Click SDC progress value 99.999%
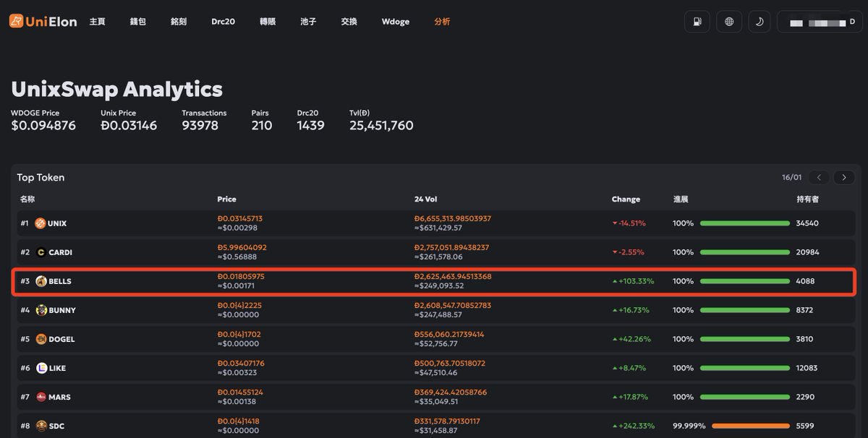This screenshot has width=868, height=438. coord(689,426)
